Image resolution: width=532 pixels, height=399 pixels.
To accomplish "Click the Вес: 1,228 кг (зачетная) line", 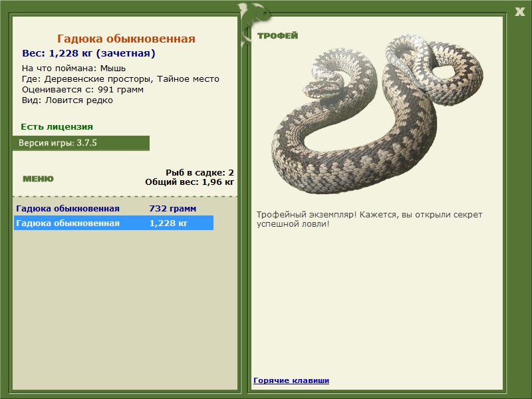I will coord(88,53).
